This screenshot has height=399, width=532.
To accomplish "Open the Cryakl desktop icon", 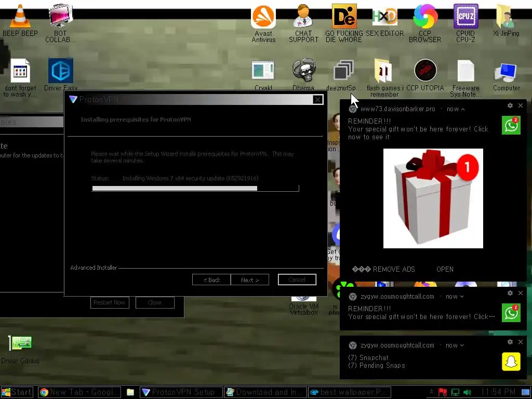I will [263, 71].
